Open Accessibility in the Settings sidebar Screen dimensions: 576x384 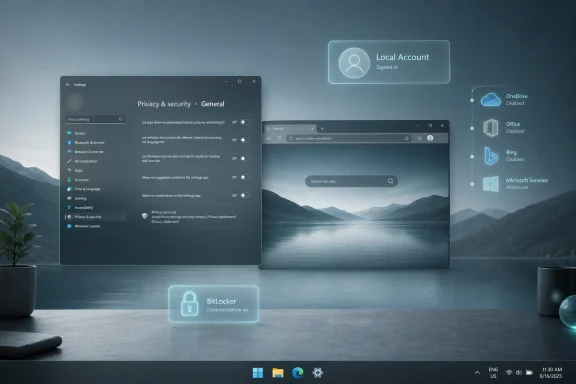click(x=84, y=208)
